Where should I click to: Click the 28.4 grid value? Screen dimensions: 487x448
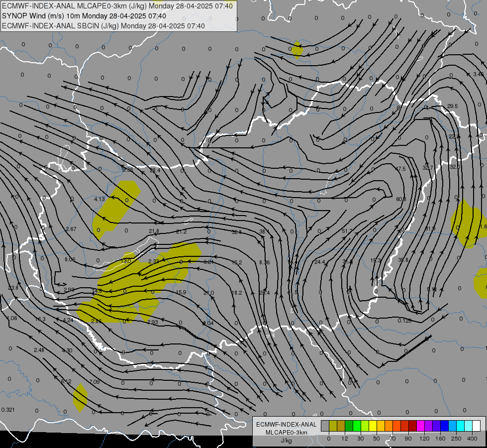click(x=155, y=170)
